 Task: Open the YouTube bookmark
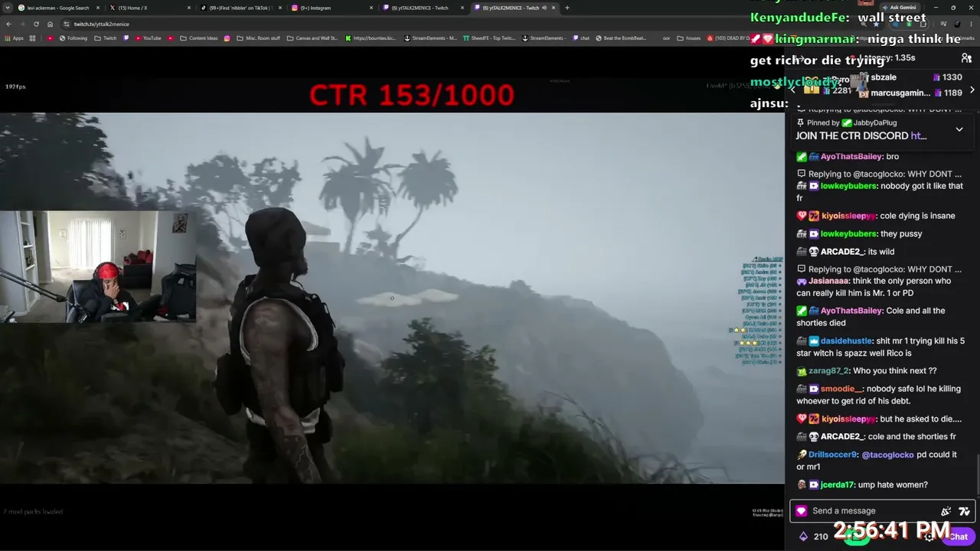point(148,38)
